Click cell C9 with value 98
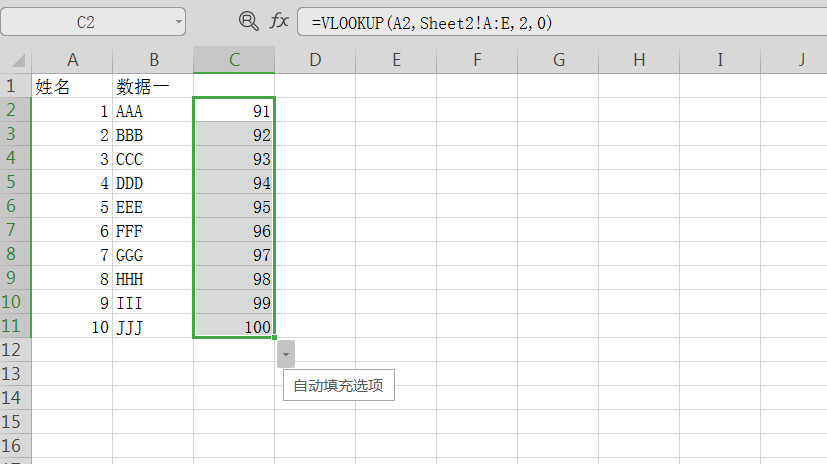Viewport: 827px width, 464px height. click(x=234, y=278)
